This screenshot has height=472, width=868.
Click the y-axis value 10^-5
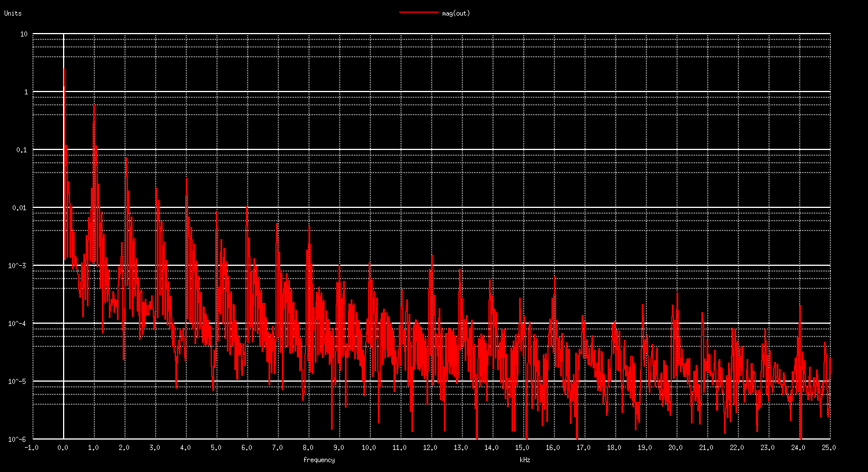pos(19,382)
